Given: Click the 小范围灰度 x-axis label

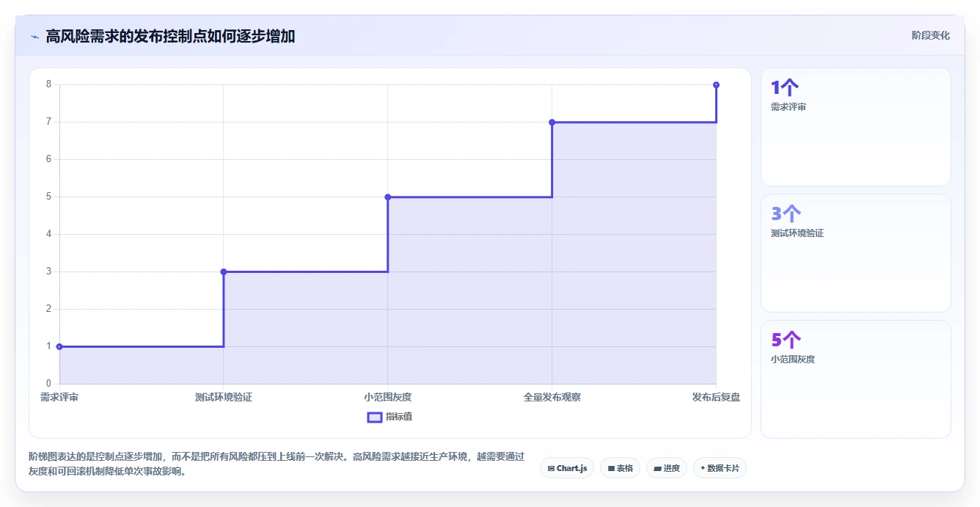Looking at the screenshot, I should click(x=388, y=397).
